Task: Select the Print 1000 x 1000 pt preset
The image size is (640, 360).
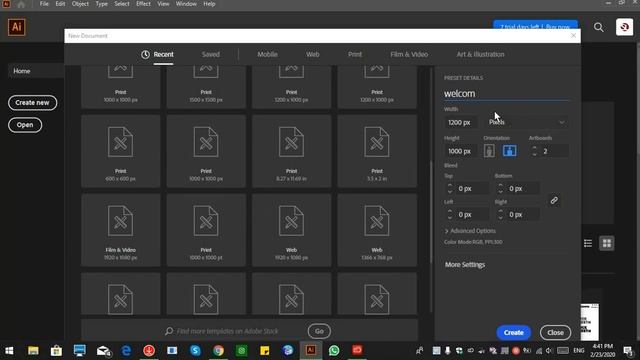Action: click(206, 230)
